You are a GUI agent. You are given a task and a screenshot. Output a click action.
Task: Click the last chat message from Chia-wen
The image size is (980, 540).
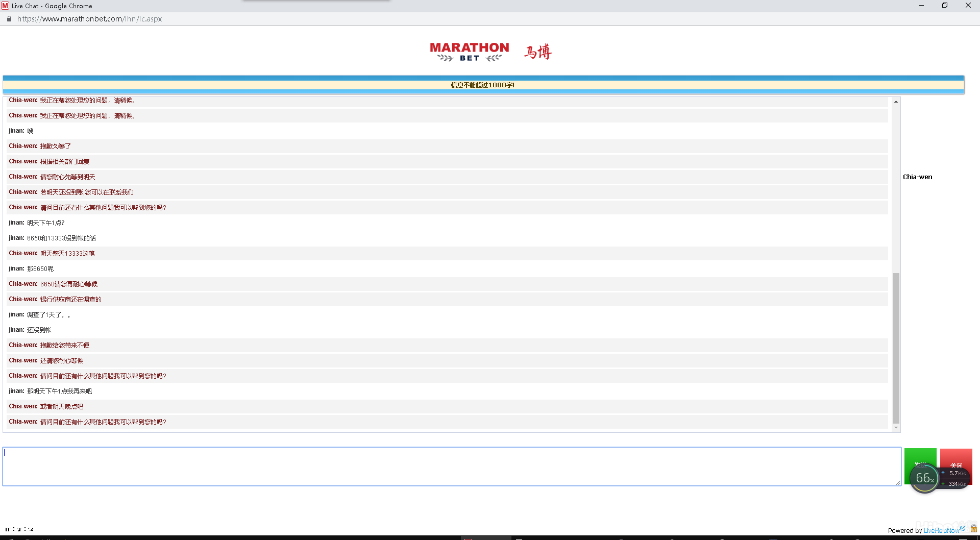tap(102, 422)
